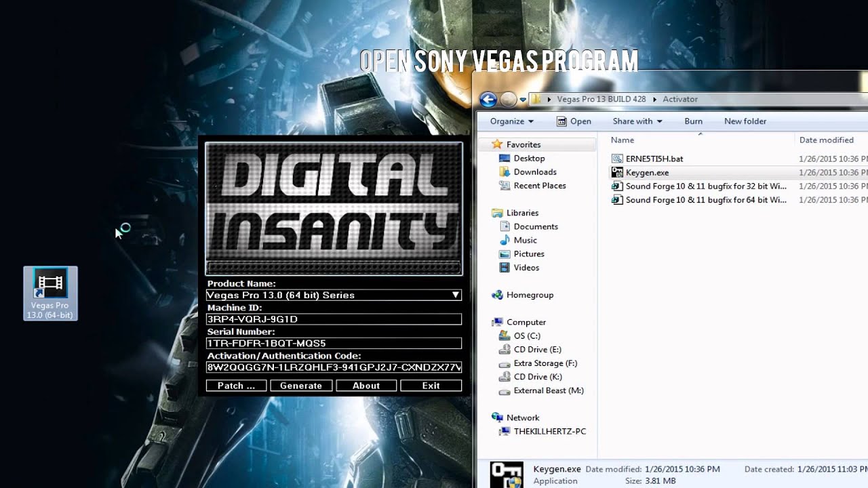This screenshot has width=868, height=488.
Task: Click Sound Forge 64 bit bugfix name
Action: pos(706,200)
